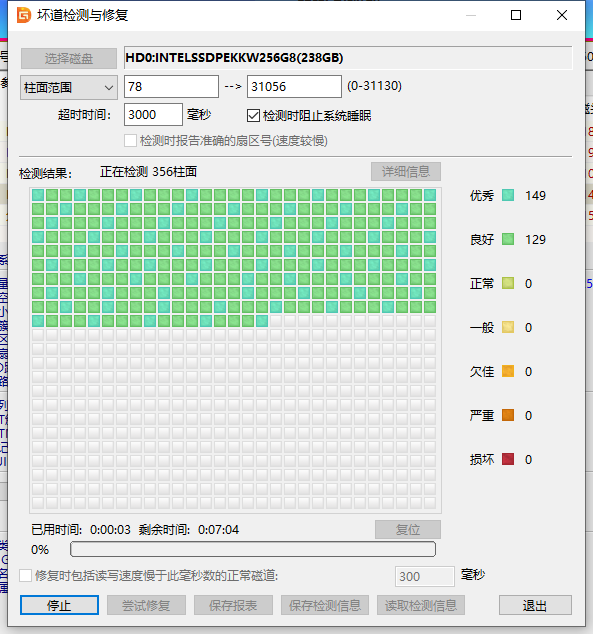The width and height of the screenshot is (593, 634).
Task: Enable 修复时包括读写速度慢 checkbox
Action: [25, 575]
